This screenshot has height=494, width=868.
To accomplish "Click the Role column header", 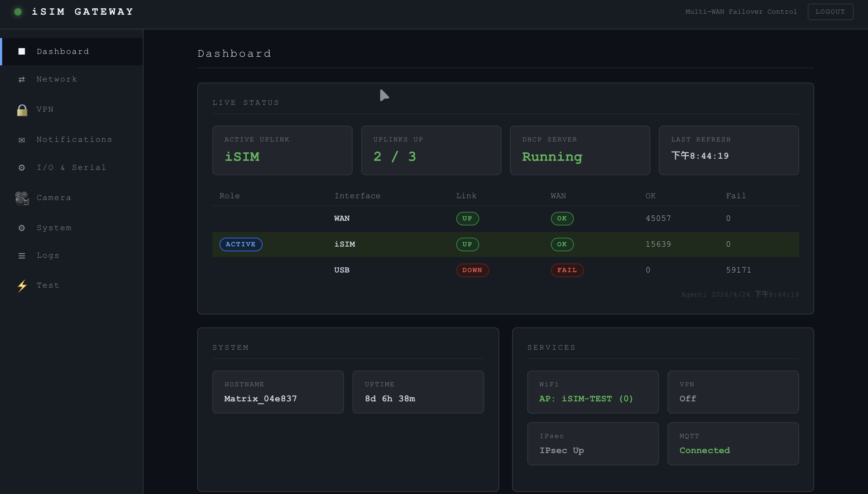I will point(230,196).
